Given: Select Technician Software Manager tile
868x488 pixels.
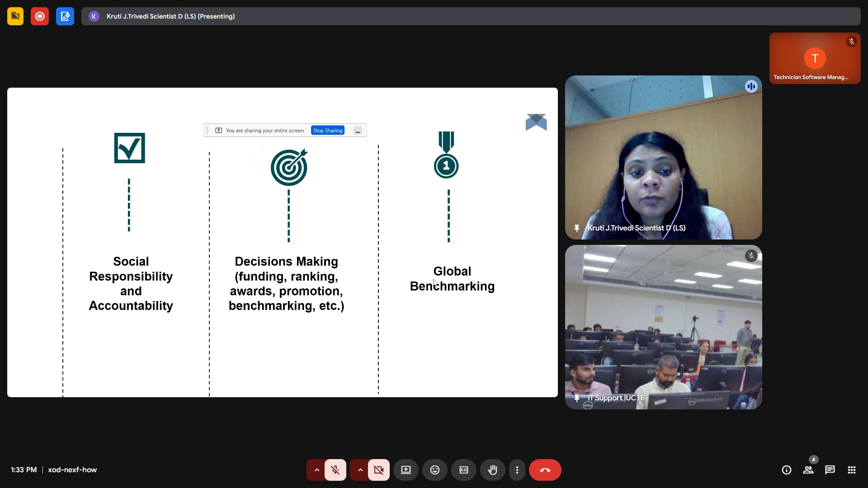Looking at the screenshot, I should [x=815, y=58].
